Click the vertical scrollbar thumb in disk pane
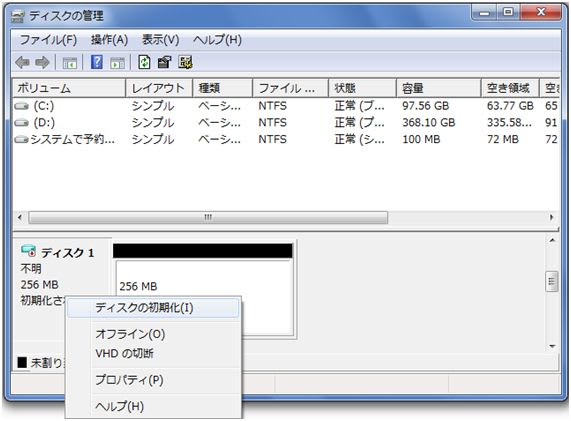This screenshot has height=421, width=571. (552, 282)
